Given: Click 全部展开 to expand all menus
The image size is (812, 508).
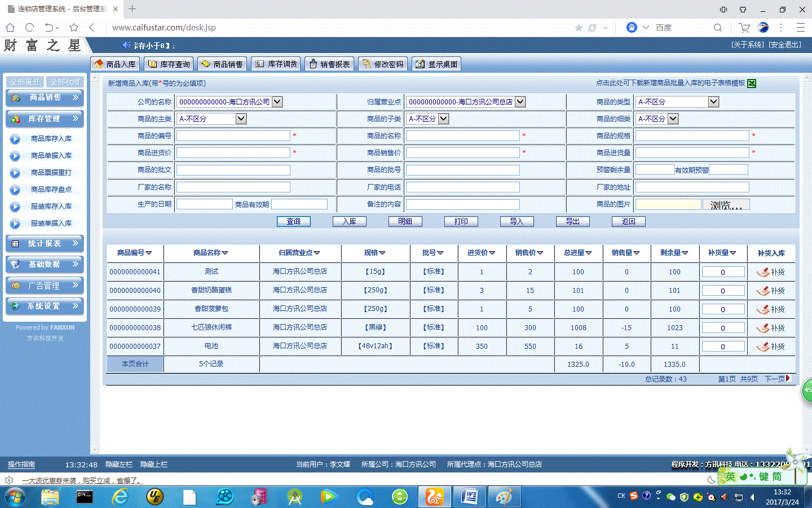Looking at the screenshot, I should pos(25,82).
